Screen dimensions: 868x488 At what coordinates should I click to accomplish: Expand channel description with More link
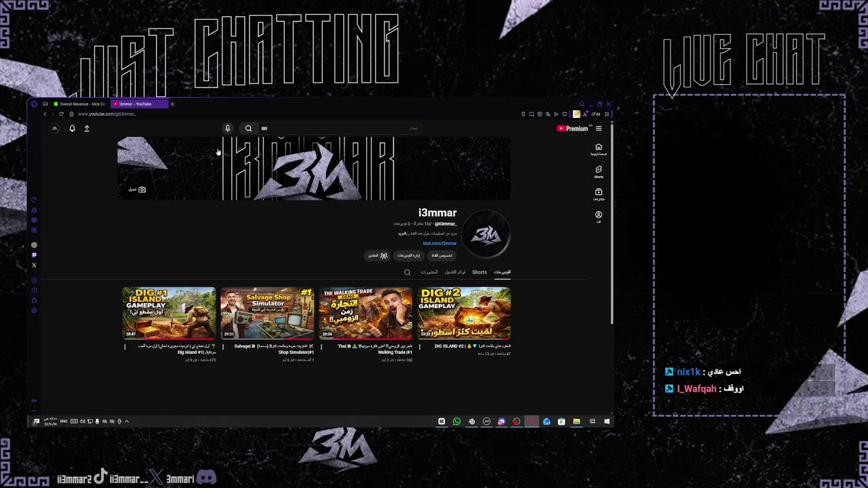(403, 234)
